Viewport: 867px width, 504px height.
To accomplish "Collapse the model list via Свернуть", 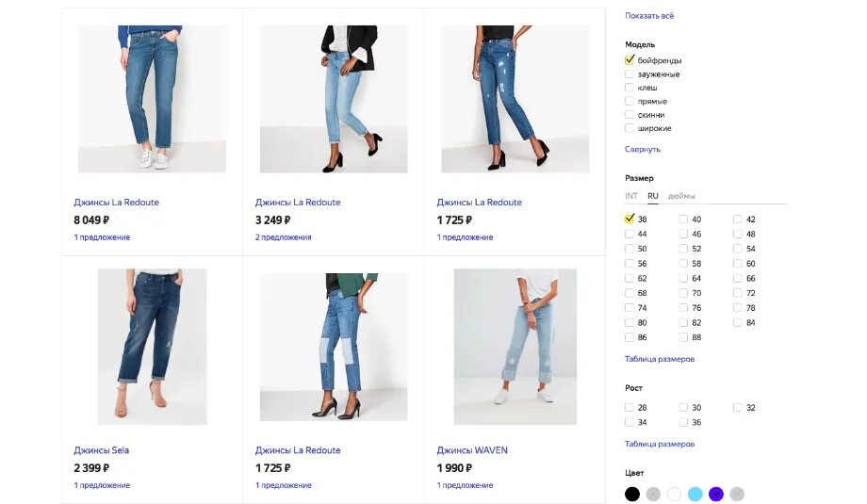I will (643, 149).
